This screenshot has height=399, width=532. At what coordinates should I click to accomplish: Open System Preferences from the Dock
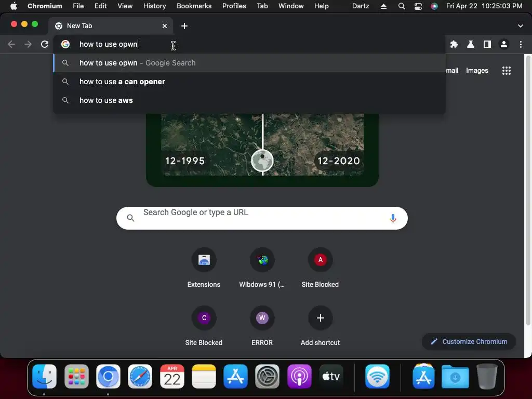[x=268, y=376]
